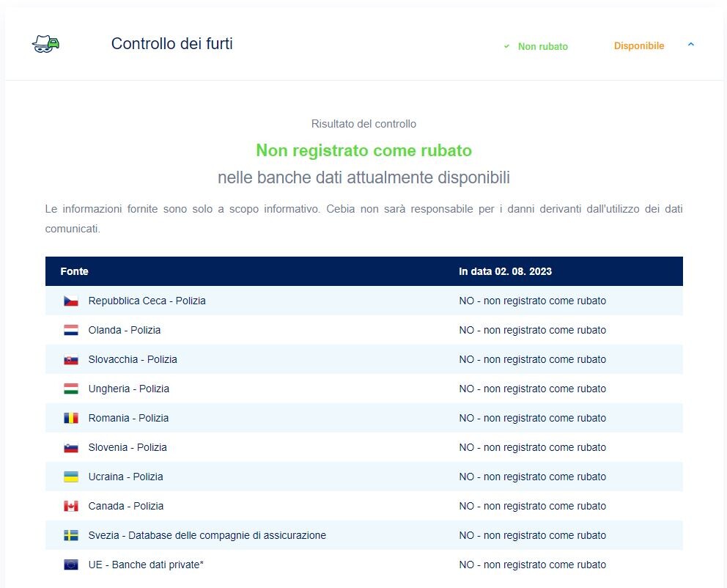Click the Slovenia flag icon

click(71, 447)
